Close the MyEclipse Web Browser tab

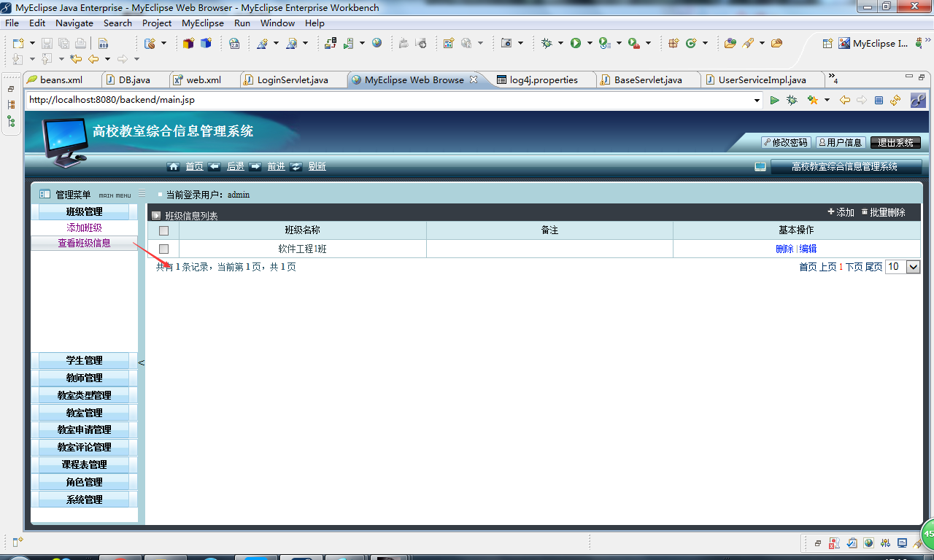click(473, 79)
